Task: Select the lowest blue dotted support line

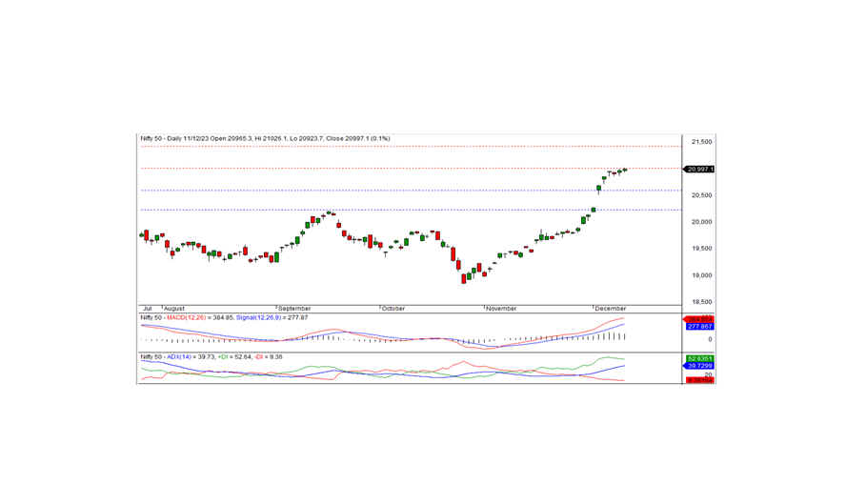Action: click(x=410, y=210)
